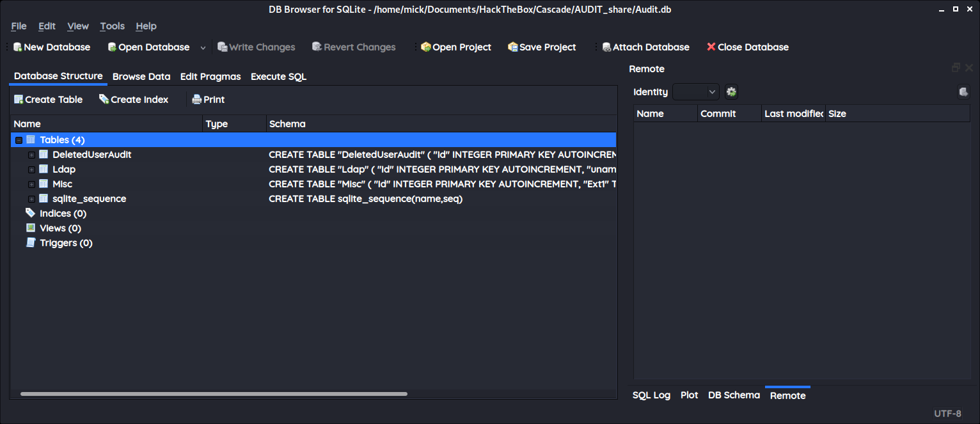The height and width of the screenshot is (424, 980).
Task: Close the current database
Action: 747,47
